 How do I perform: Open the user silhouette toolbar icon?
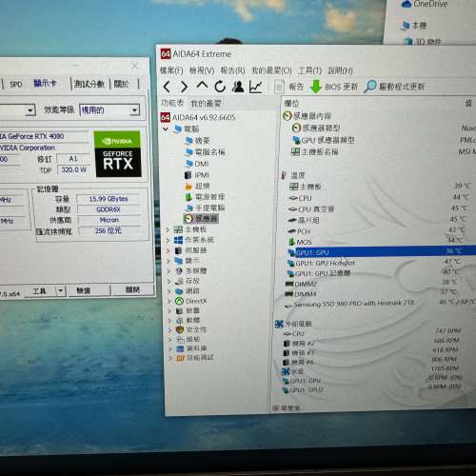(x=238, y=87)
